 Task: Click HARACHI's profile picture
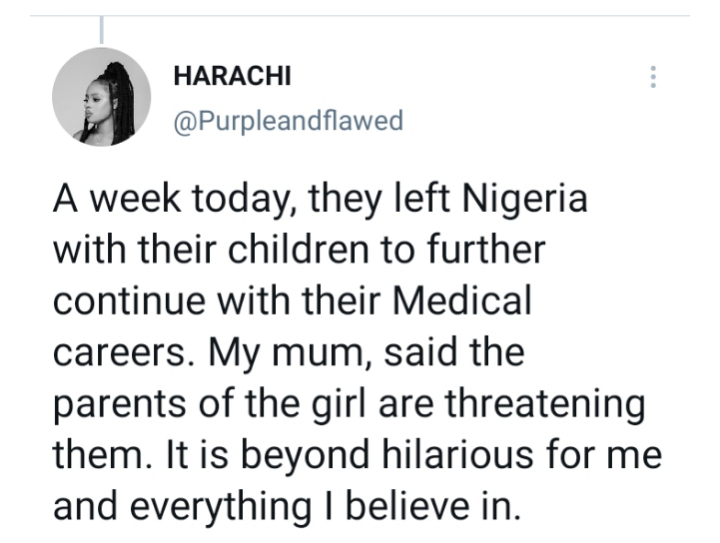(x=101, y=97)
